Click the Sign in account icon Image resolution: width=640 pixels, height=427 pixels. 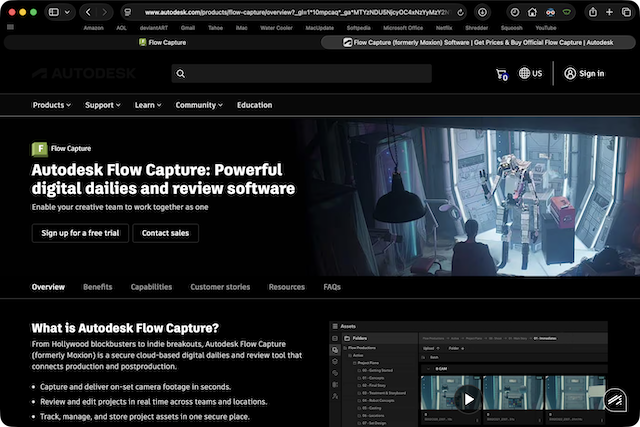pos(570,73)
